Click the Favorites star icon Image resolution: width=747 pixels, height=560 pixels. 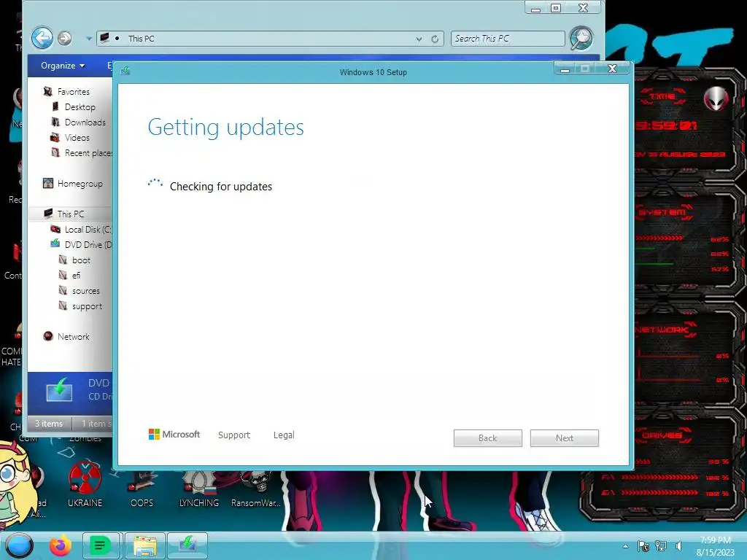tap(47, 91)
